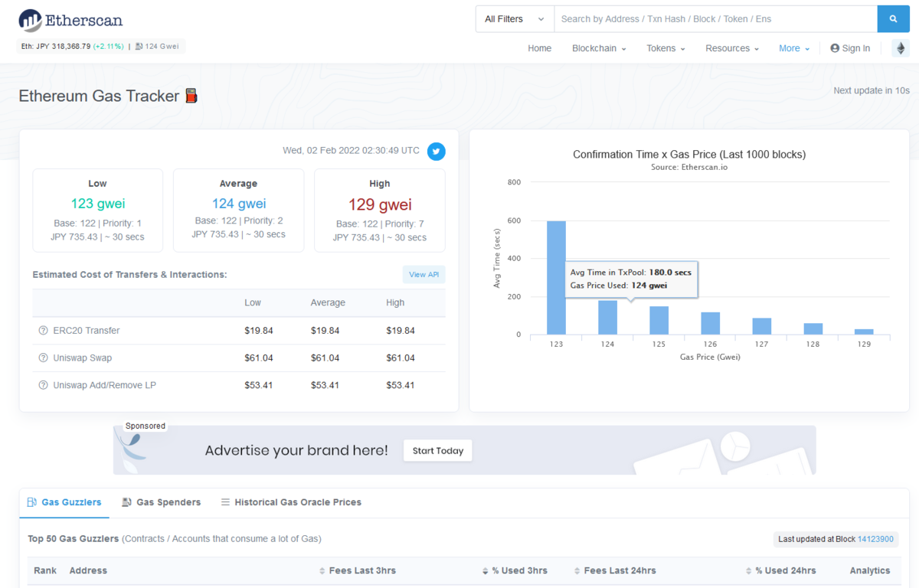Click the Average Uniswap Swap $61.04 value
Screen dimensions: 919x588
[x=325, y=358]
